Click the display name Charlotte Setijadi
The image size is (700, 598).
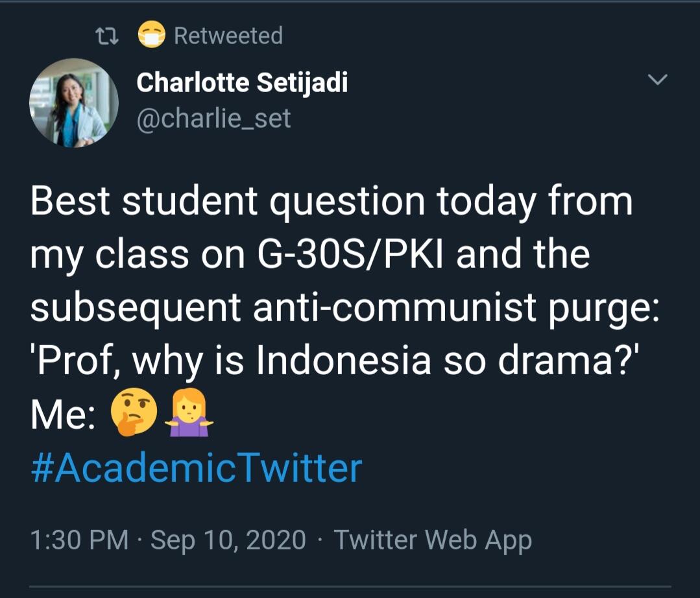(242, 83)
